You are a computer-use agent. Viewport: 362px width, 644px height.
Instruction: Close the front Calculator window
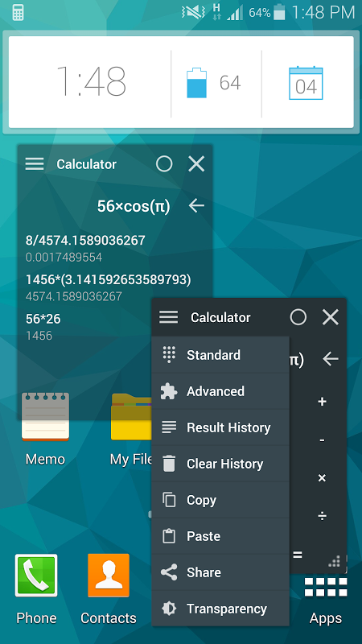coord(331,317)
